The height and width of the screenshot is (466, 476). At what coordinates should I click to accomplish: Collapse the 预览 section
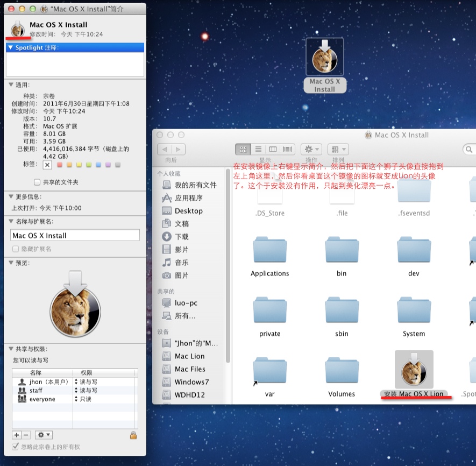click(x=11, y=263)
